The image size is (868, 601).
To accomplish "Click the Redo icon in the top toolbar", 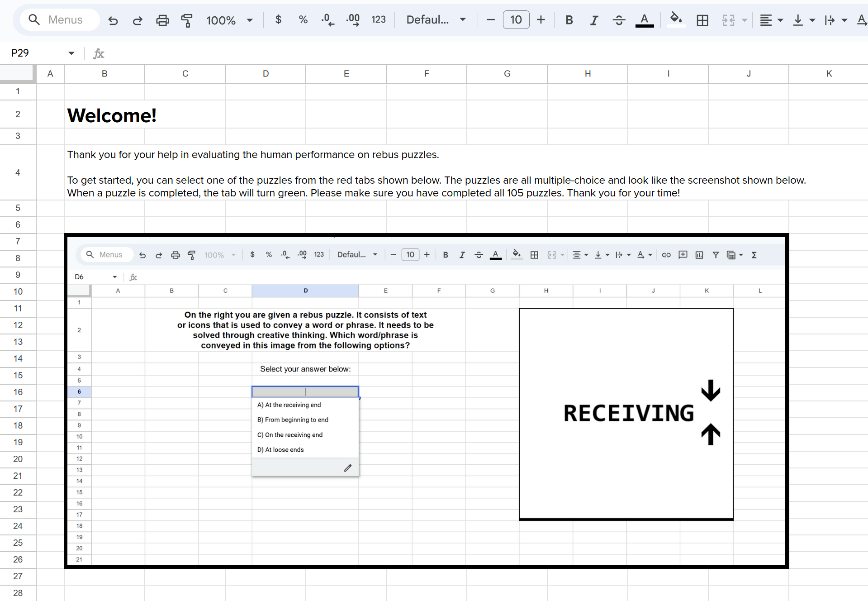I will pos(138,20).
